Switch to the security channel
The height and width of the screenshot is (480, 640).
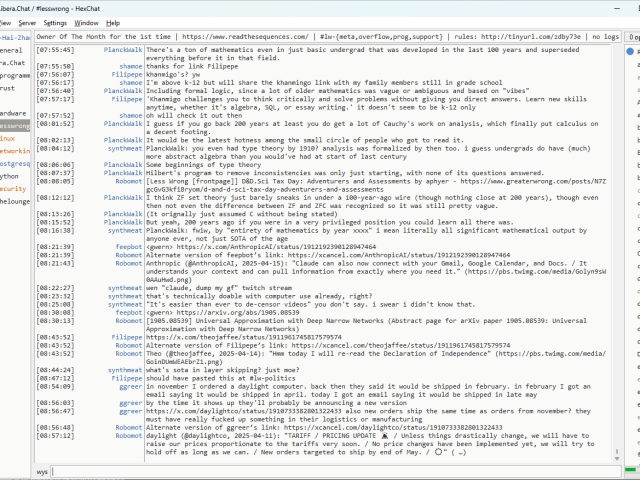click(x=13, y=189)
